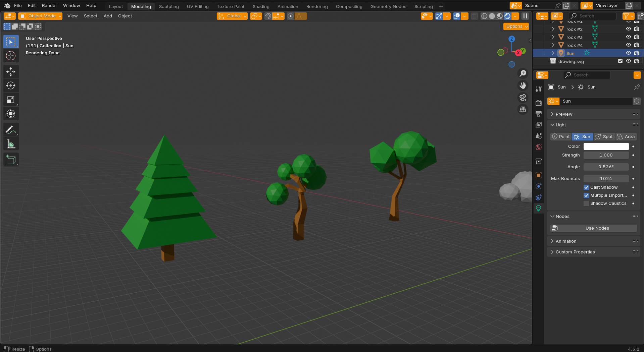Open the Render menu
The image size is (644, 352).
[x=49, y=6]
